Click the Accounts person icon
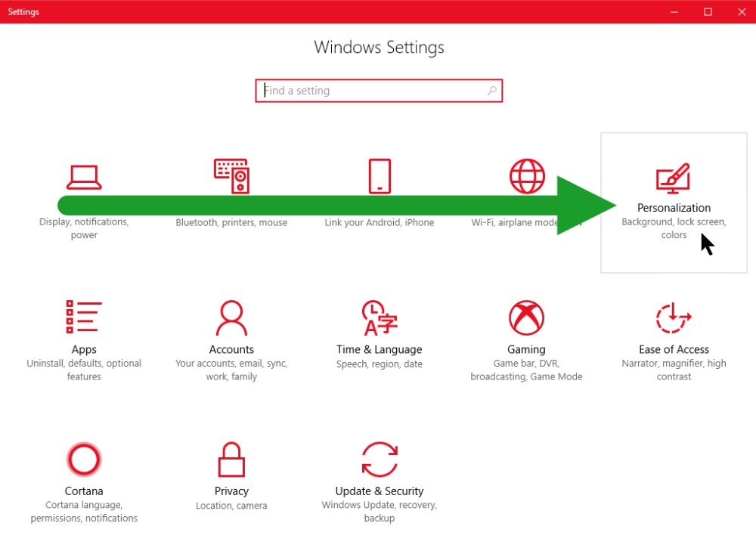Viewport: 756px width, 548px height. click(231, 317)
